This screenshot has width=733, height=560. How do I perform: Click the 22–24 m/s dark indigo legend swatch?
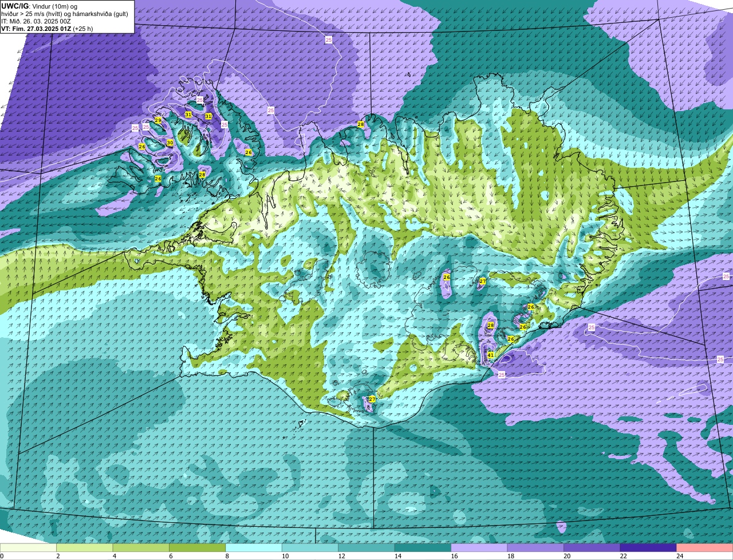[x=649, y=547]
